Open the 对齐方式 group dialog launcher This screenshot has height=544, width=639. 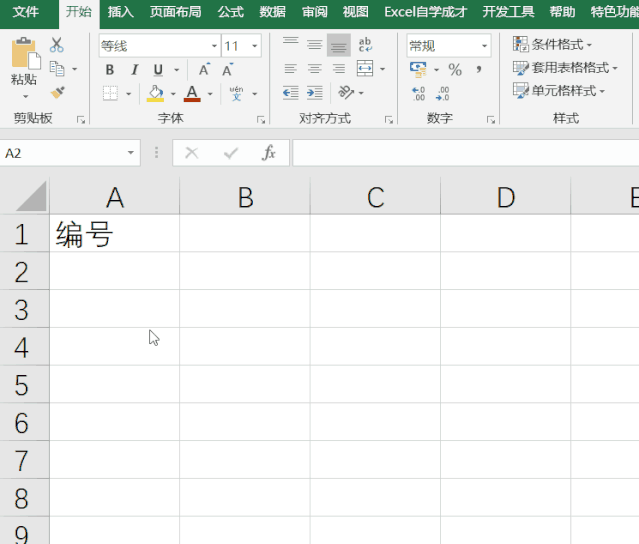389,120
